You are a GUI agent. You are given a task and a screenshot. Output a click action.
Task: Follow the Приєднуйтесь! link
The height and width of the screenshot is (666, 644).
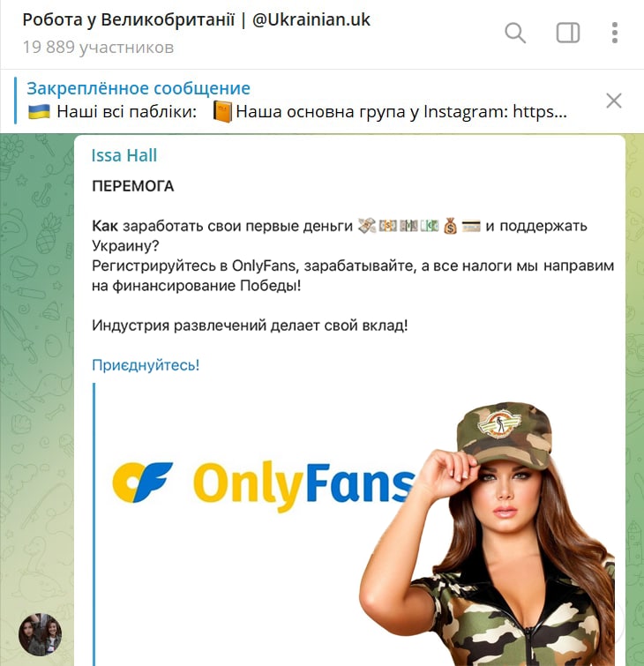[146, 365]
